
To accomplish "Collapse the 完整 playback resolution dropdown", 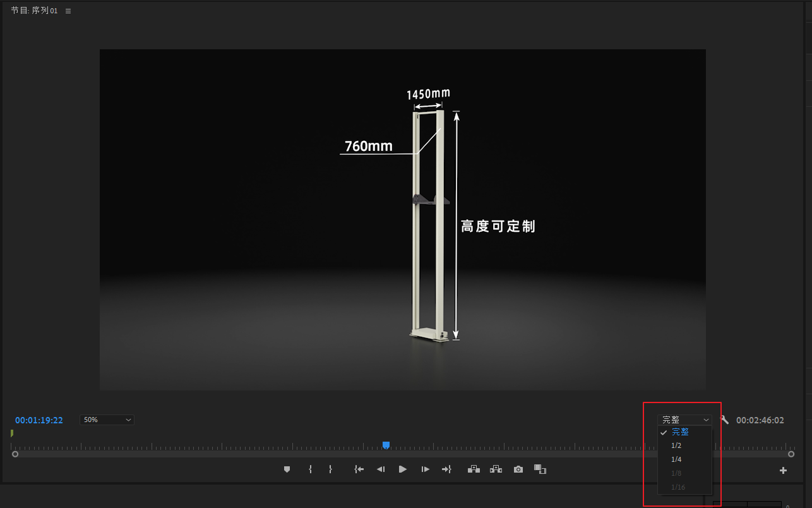I will tap(684, 420).
